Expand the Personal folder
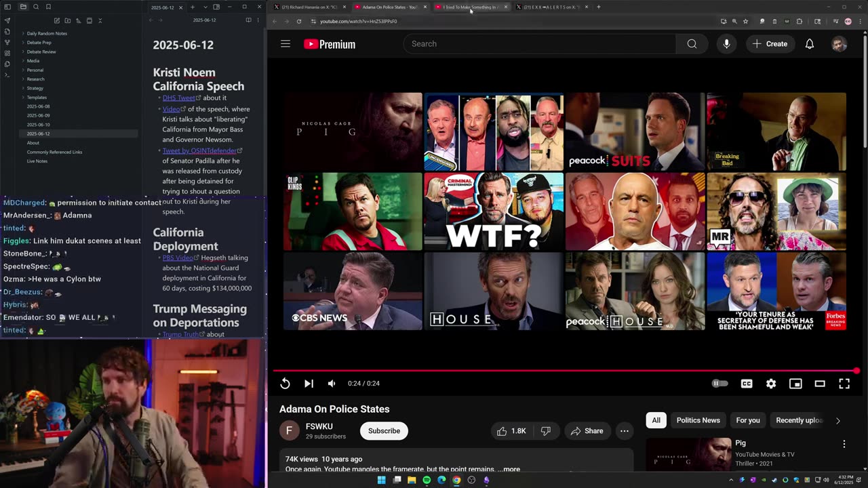The height and width of the screenshot is (488, 868). 35,70
